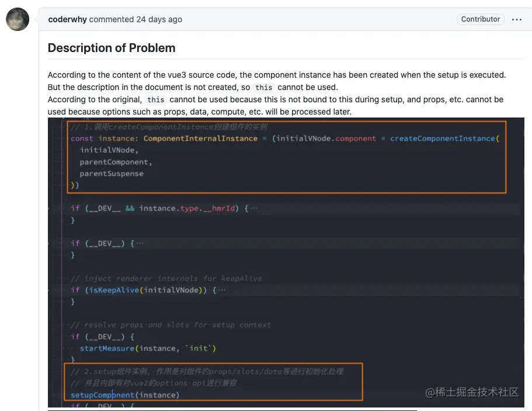Viewport: 532px width, 411px height.
Task: Click the 'parentComponent,' code line
Action: (116, 162)
